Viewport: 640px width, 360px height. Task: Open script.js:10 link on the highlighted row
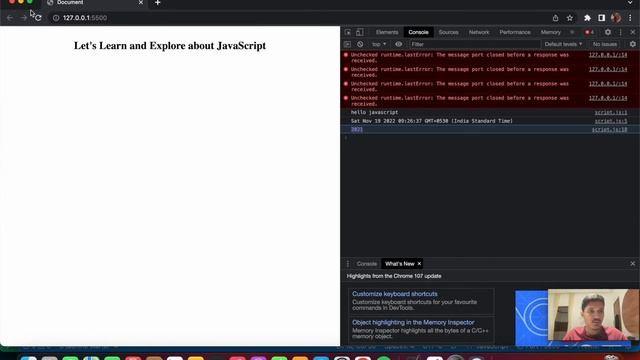[609, 129]
